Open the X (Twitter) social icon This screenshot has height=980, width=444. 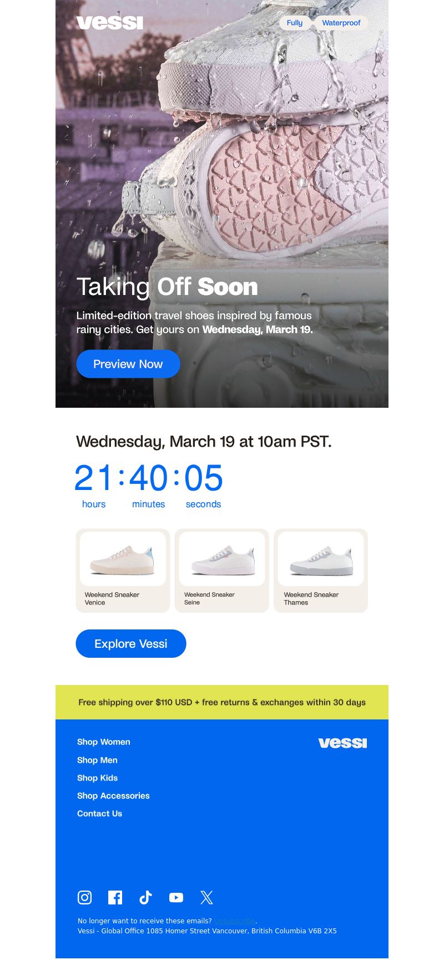[206, 897]
